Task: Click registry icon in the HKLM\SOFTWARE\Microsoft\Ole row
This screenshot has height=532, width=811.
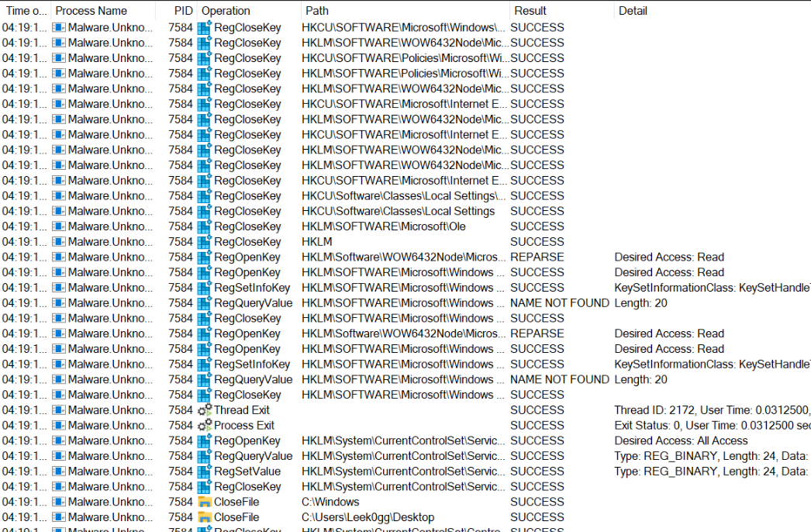Action: click(205, 226)
